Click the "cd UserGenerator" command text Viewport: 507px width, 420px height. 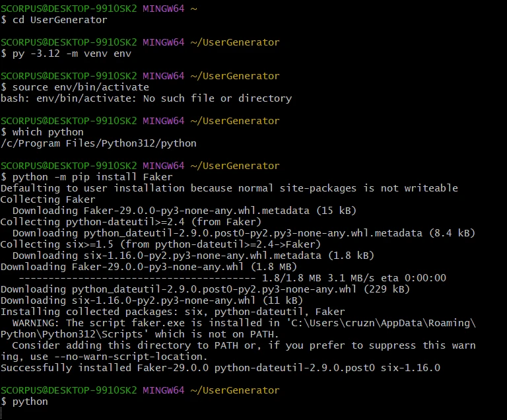59,20
